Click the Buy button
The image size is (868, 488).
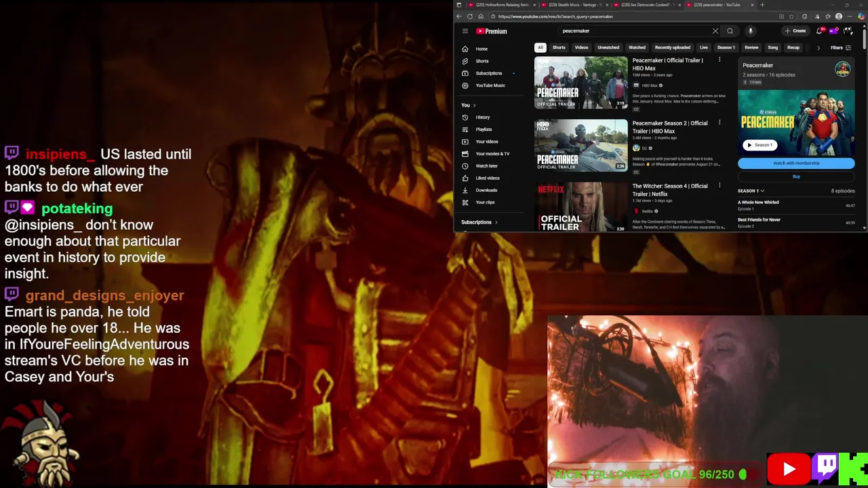(796, 177)
